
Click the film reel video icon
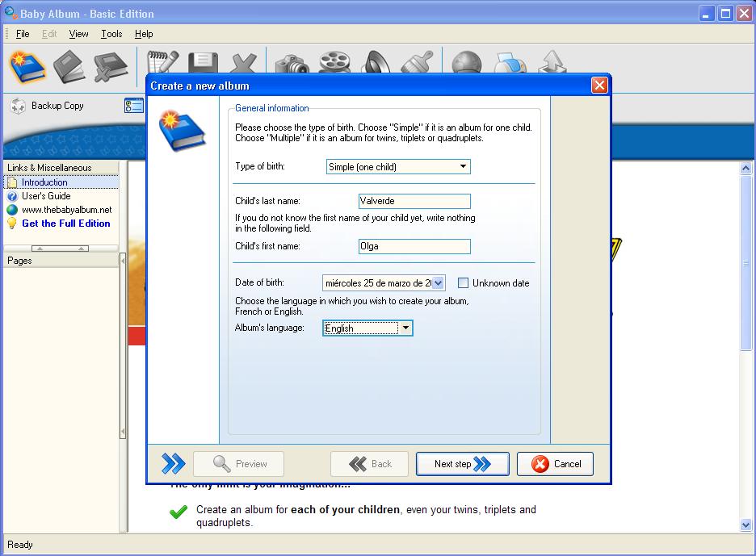point(334,62)
